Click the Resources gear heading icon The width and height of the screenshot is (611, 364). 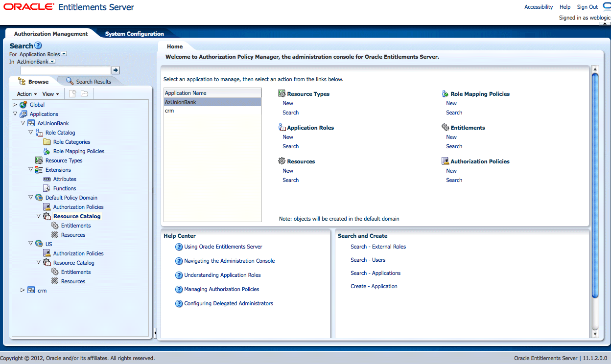pyautogui.click(x=282, y=161)
